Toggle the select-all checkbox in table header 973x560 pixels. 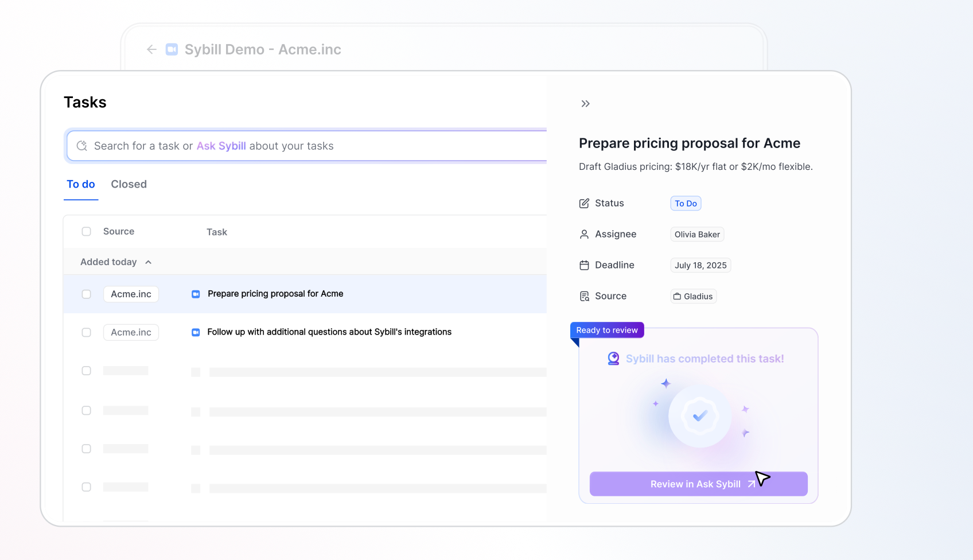point(86,231)
